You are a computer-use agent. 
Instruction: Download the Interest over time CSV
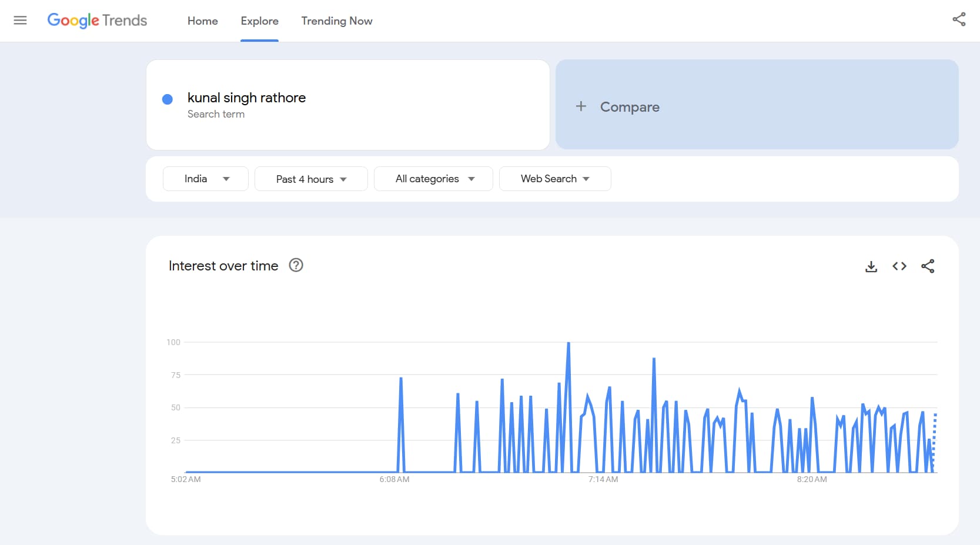click(871, 266)
